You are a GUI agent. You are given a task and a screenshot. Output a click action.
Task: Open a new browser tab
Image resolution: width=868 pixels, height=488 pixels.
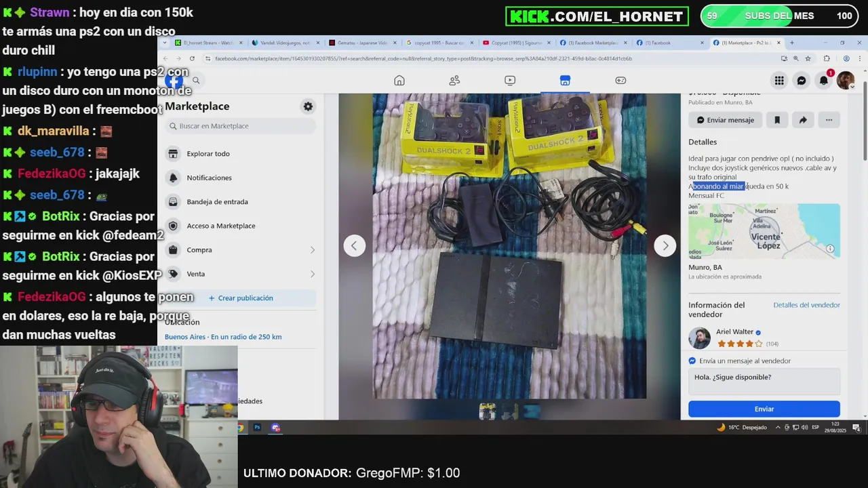pyautogui.click(x=792, y=43)
